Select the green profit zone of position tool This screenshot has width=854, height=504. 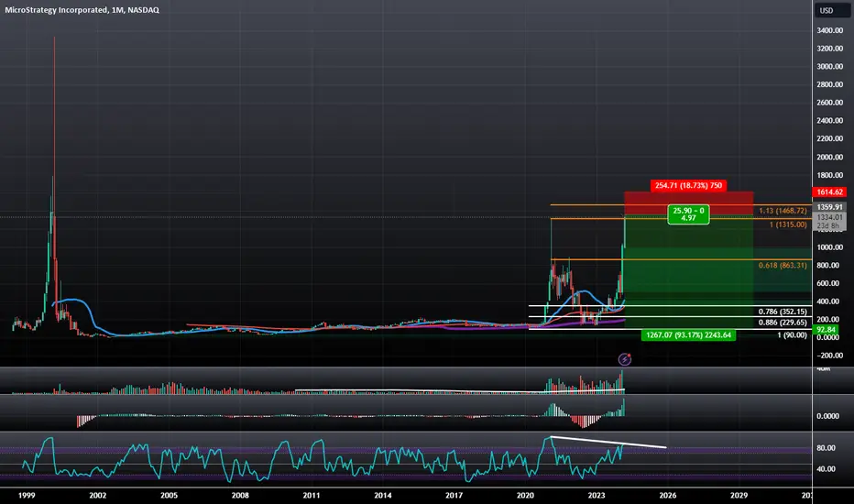point(688,272)
